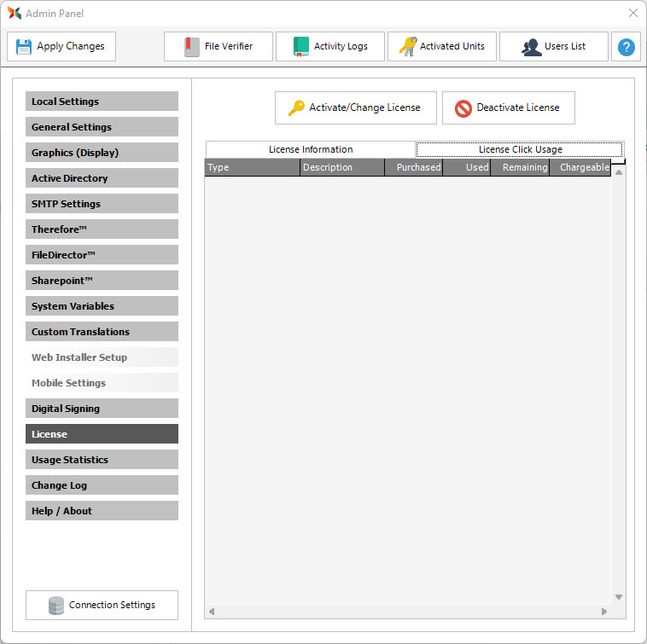The width and height of the screenshot is (647, 644).
Task: Click the table scroll right arrow
Action: (x=604, y=612)
